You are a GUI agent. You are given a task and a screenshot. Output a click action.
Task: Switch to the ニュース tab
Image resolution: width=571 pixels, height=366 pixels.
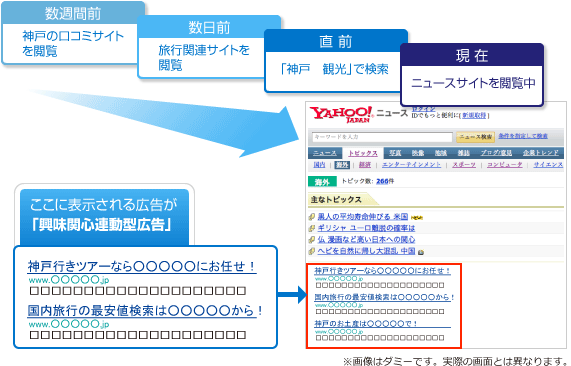(x=325, y=153)
